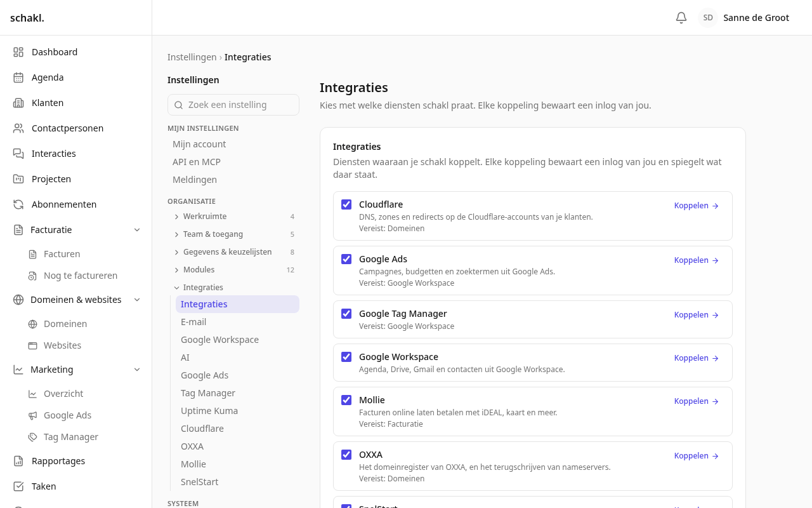The image size is (812, 508).
Task: Uncheck the Mollie integration checkbox
Action: tap(346, 400)
